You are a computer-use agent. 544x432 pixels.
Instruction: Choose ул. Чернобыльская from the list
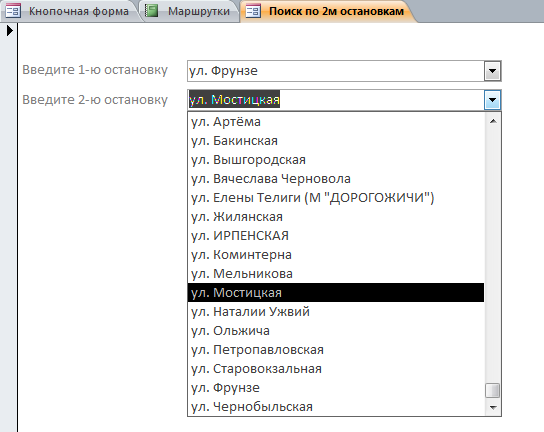(x=335, y=407)
